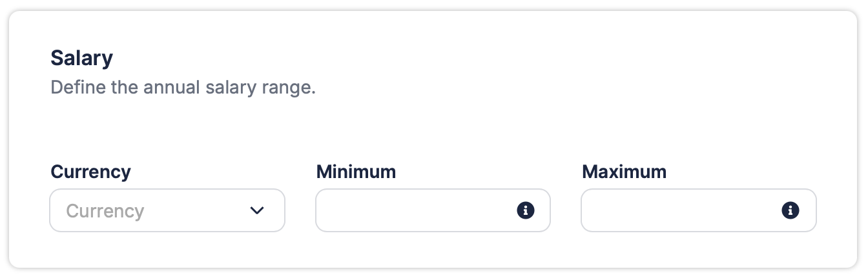Screen dimensions: 868x280
Task: Click the info icon in Minimum field
Action: (x=526, y=210)
